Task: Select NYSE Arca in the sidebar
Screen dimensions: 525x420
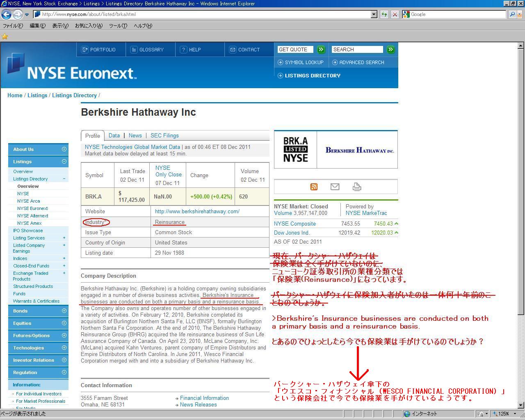Action: click(x=29, y=201)
